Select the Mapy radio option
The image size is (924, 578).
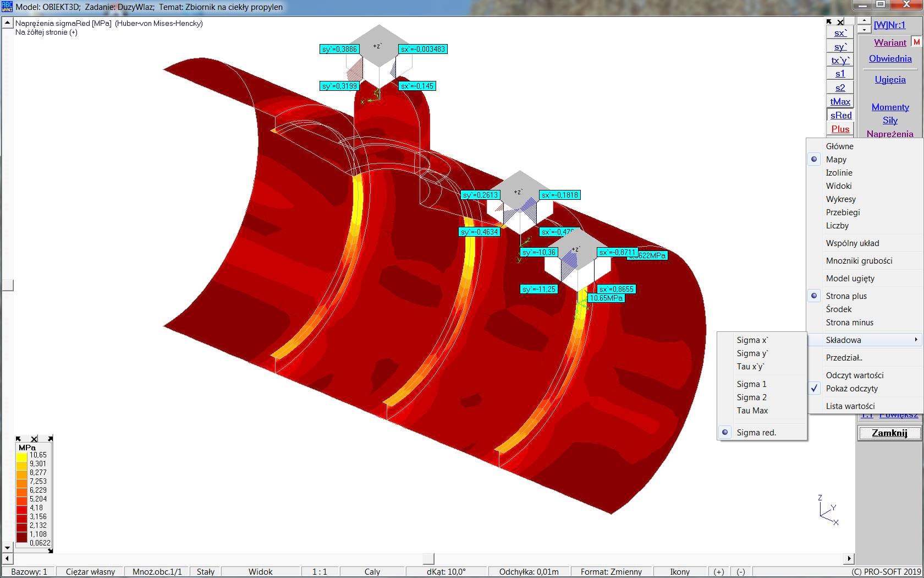[836, 160]
